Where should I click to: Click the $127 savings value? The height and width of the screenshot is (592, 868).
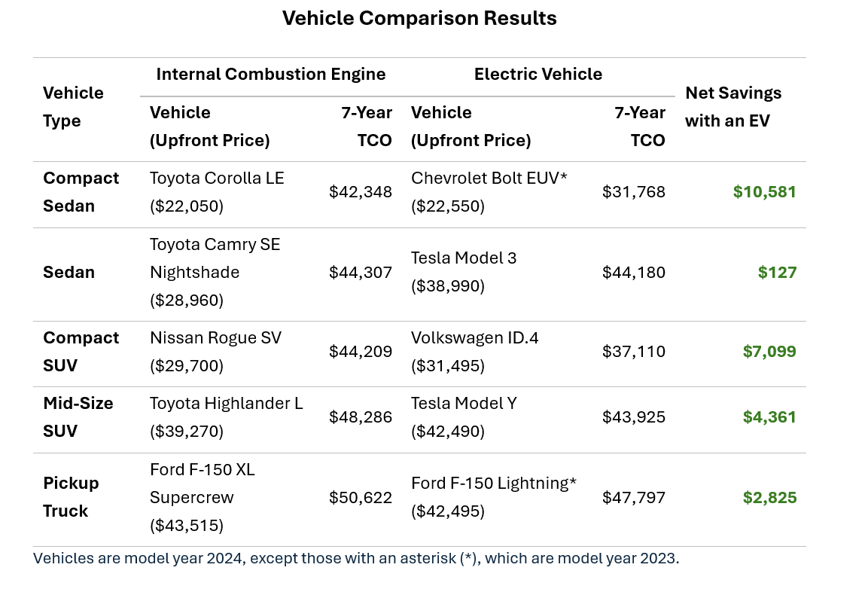[x=777, y=273]
